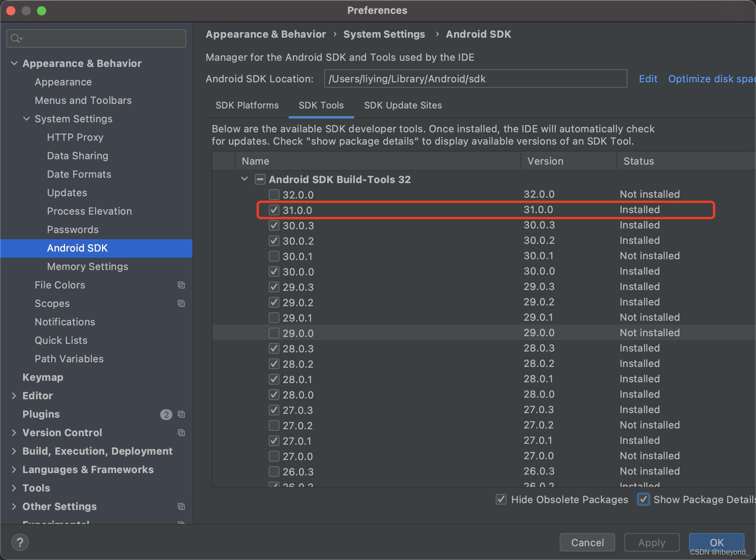Click the Android SDK Location path field
This screenshot has height=560, width=756.
pos(475,78)
